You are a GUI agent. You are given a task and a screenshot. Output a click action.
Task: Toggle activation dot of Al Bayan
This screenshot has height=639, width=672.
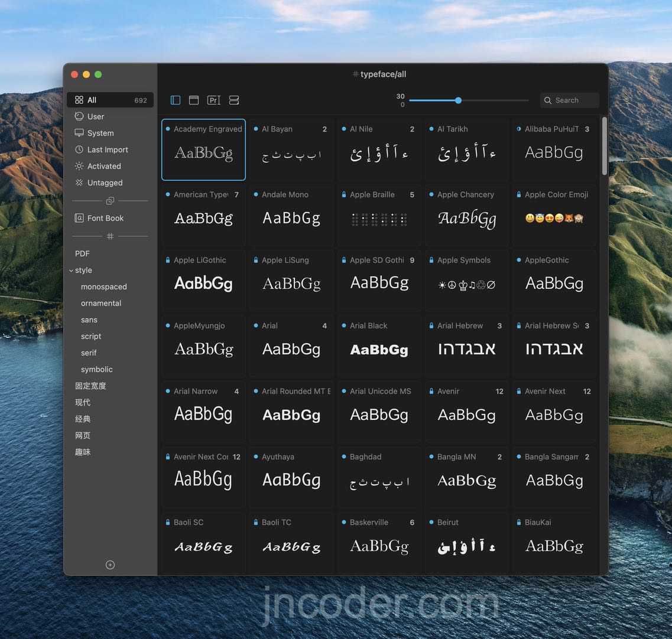256,129
